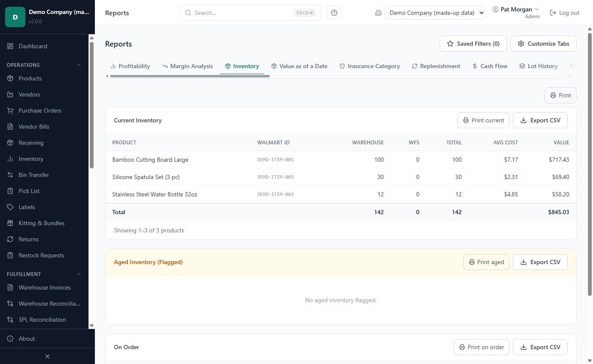The height and width of the screenshot is (364, 593).
Task: Export Current Inventory as CSV
Action: click(x=540, y=120)
